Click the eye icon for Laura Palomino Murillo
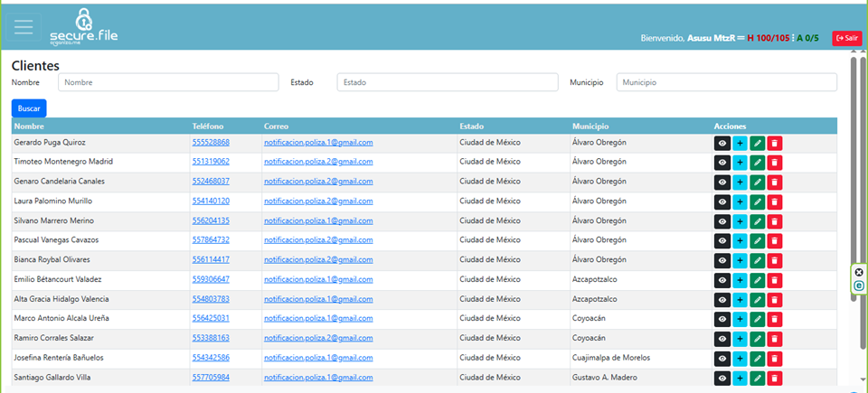Screen dimensions: 868x393 (722, 201)
